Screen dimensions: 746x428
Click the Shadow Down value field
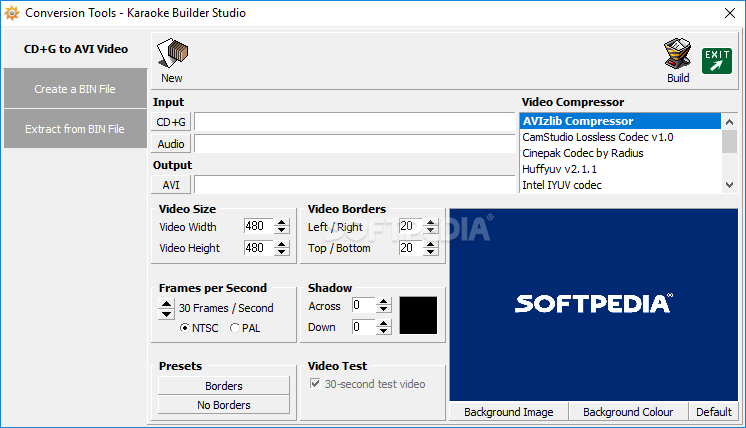coord(364,327)
